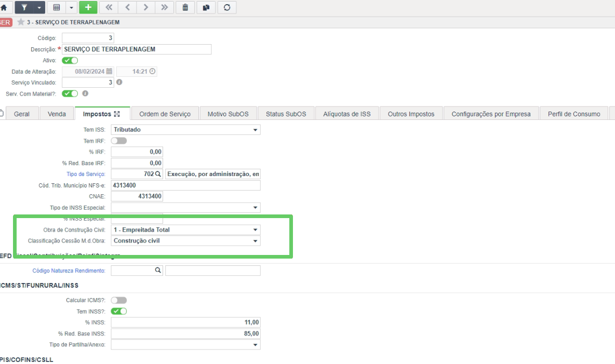
Task: Refresh the record
Action: pyautogui.click(x=226, y=7)
